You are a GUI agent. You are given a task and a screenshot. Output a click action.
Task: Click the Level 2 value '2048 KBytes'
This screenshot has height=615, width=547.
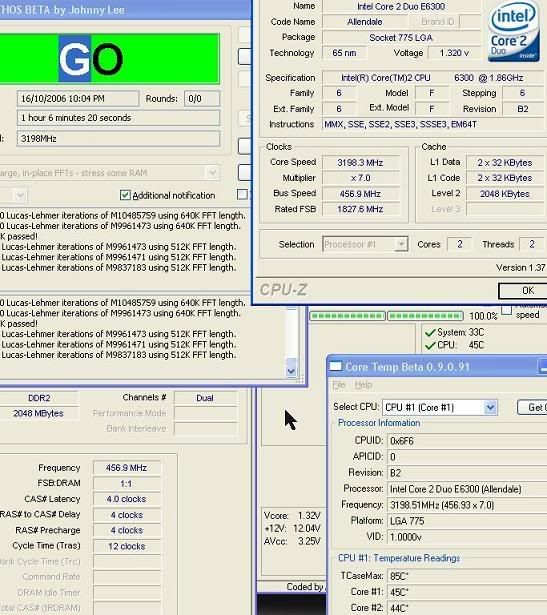coord(505,193)
